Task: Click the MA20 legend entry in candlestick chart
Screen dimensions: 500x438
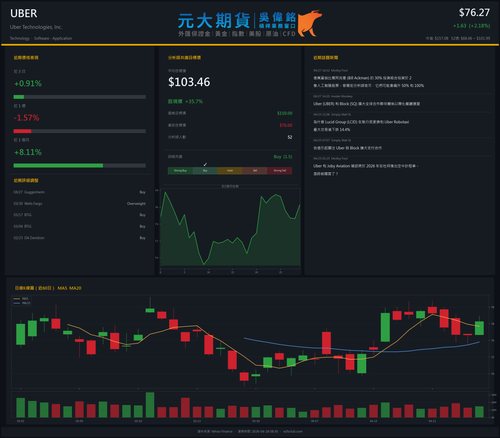Action: click(22, 303)
